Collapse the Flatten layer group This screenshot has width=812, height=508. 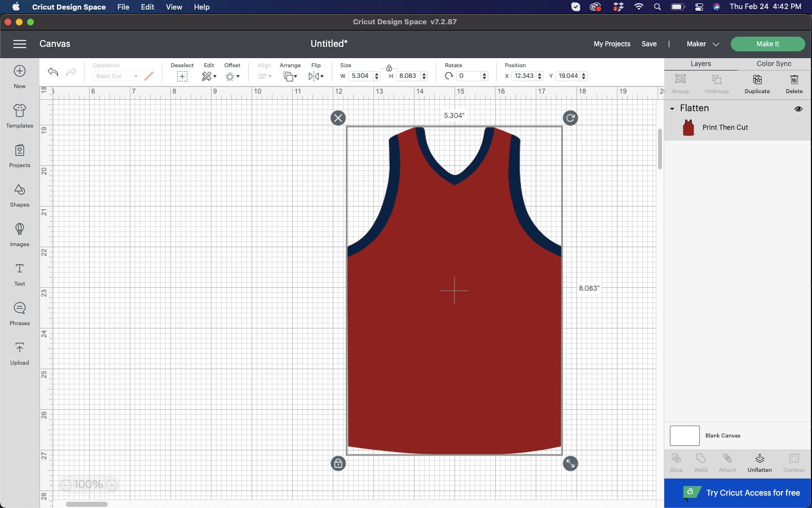click(672, 108)
